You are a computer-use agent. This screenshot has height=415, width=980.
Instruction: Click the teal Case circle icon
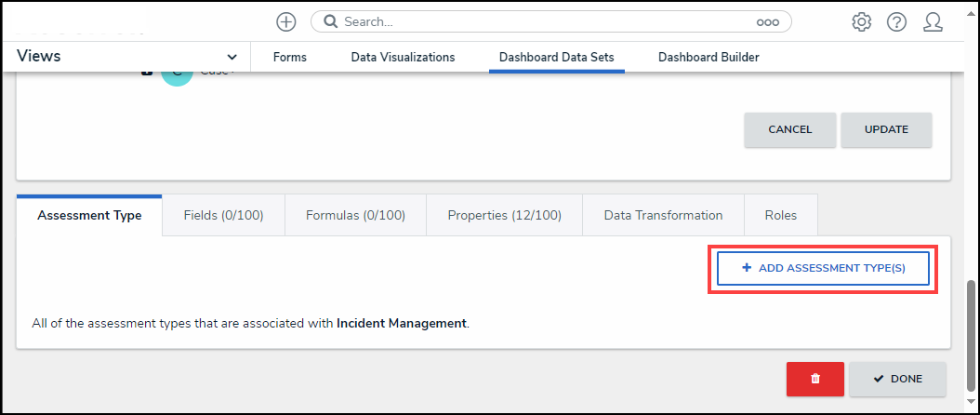(177, 74)
